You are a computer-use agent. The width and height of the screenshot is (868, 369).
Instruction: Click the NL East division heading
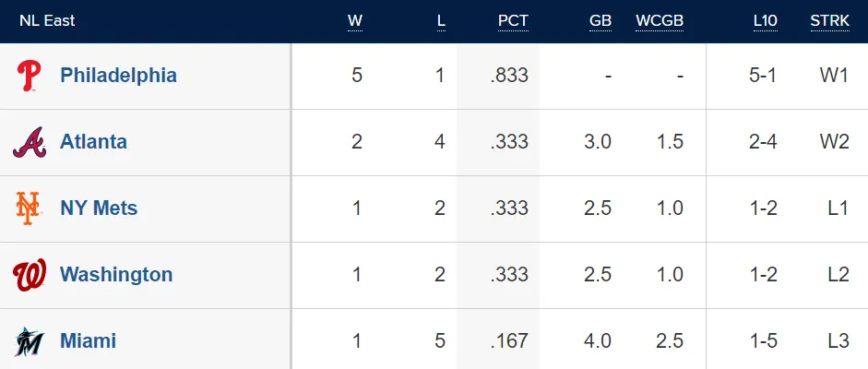click(x=47, y=21)
